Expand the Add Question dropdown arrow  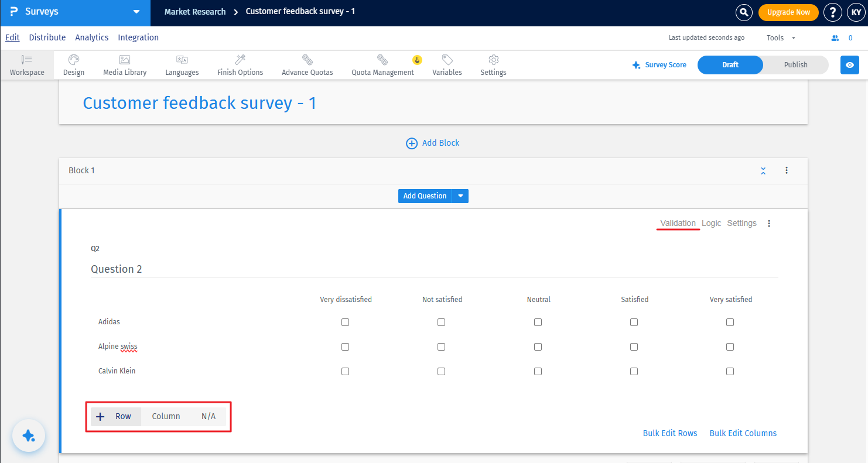click(x=461, y=196)
